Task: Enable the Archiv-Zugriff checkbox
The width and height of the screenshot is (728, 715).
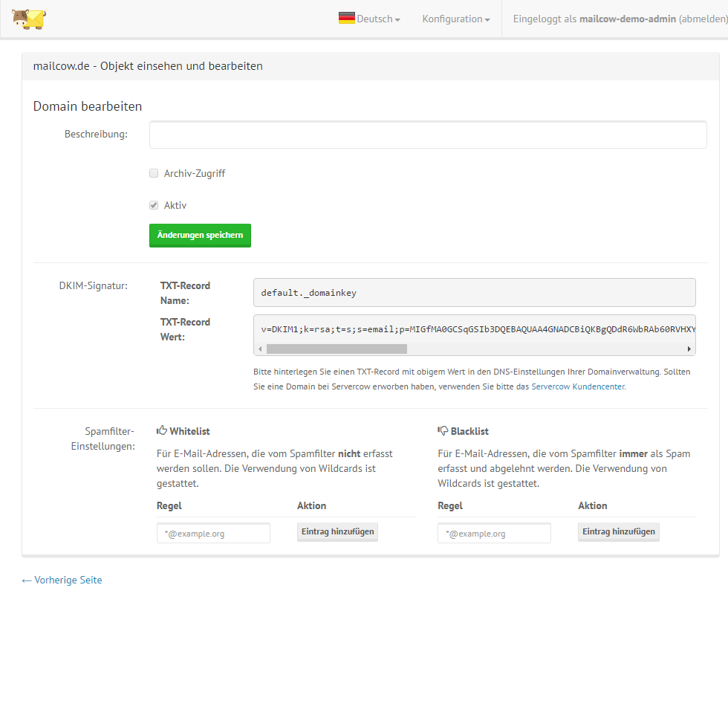Action: (154, 173)
